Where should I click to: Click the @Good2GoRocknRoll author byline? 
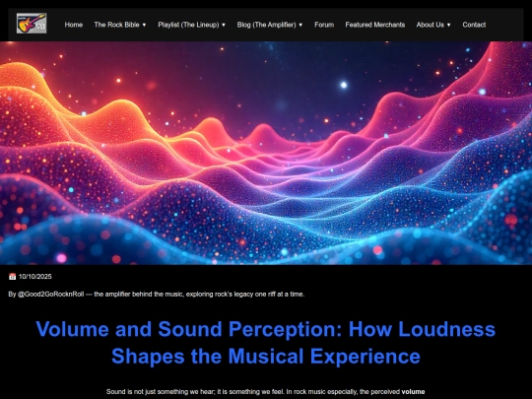click(50, 295)
